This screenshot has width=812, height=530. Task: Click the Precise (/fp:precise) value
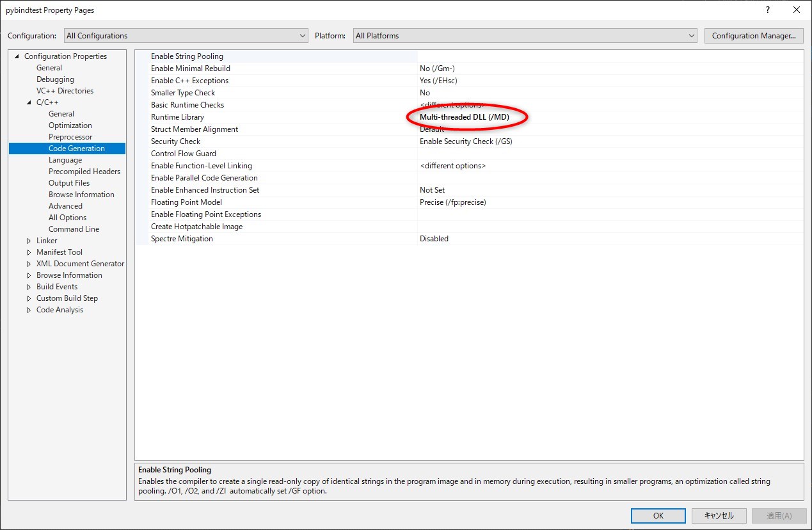click(452, 202)
